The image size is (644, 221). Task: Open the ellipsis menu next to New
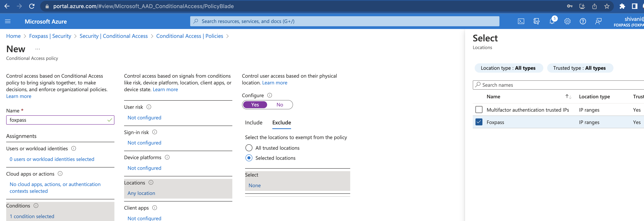point(38,49)
